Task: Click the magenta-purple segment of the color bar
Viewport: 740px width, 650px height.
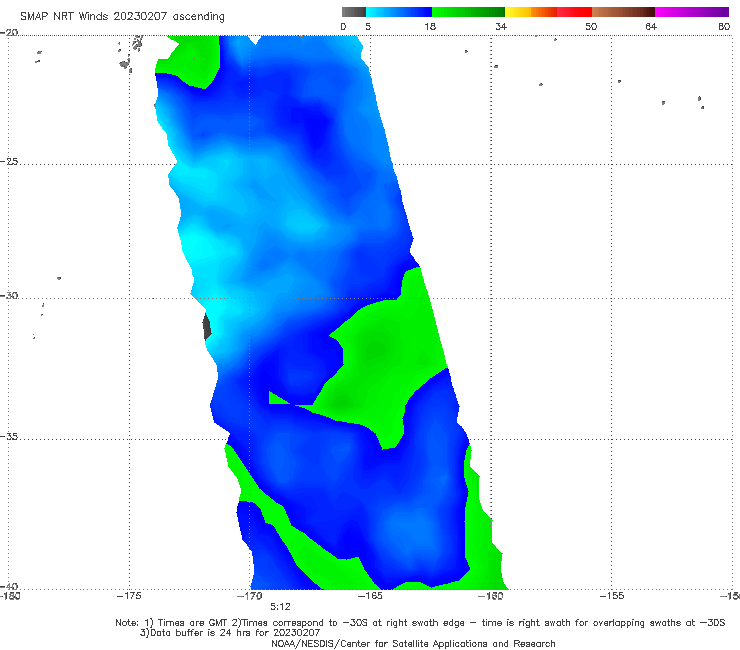Action: 692,12
